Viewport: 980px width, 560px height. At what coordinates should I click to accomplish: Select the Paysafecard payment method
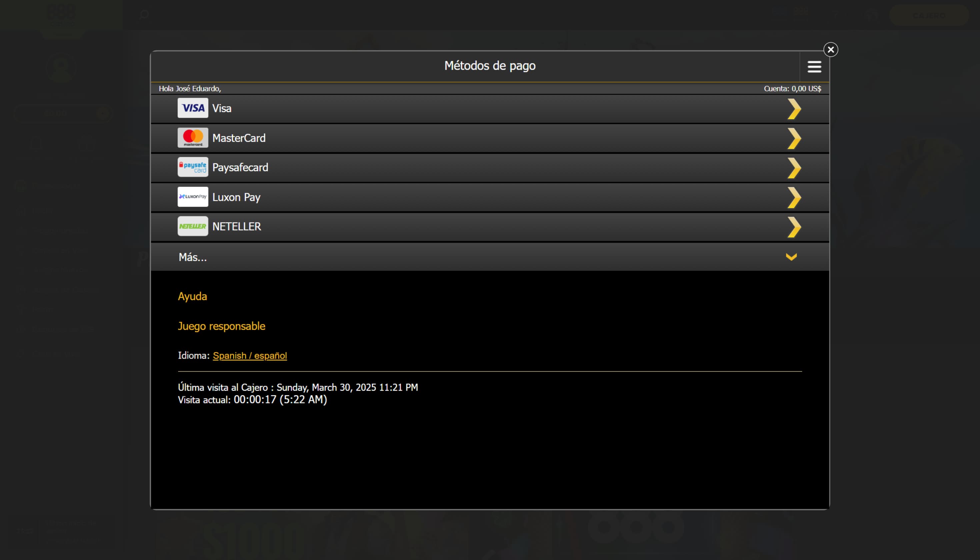pos(240,168)
